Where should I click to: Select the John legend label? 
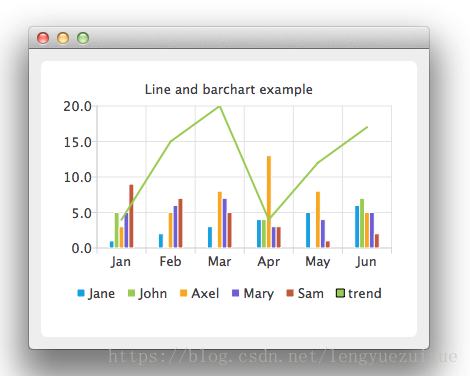point(153,294)
